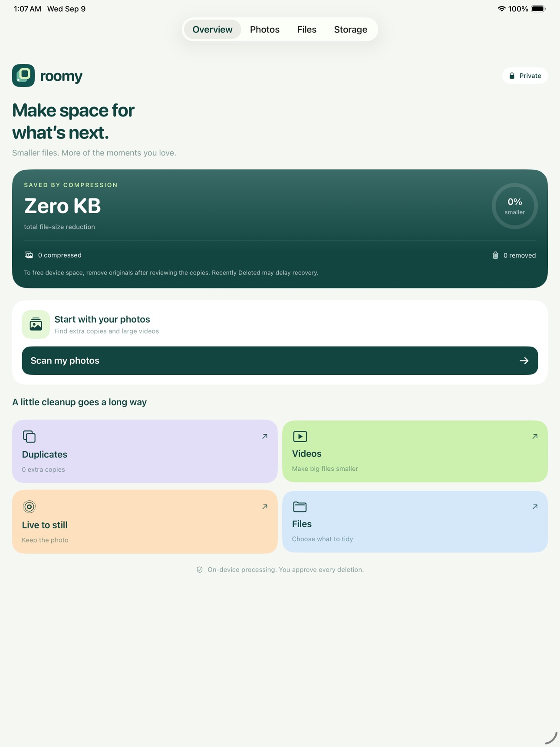
Task: Click the lock icon in Private badge
Action: click(512, 76)
